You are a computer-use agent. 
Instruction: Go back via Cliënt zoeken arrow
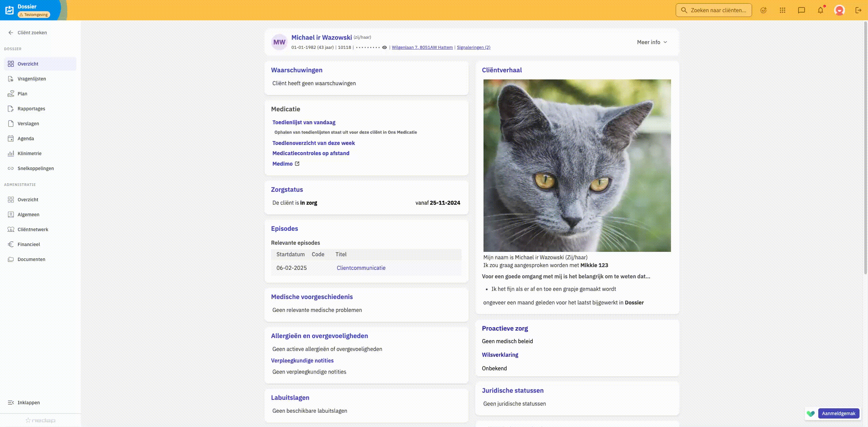11,33
